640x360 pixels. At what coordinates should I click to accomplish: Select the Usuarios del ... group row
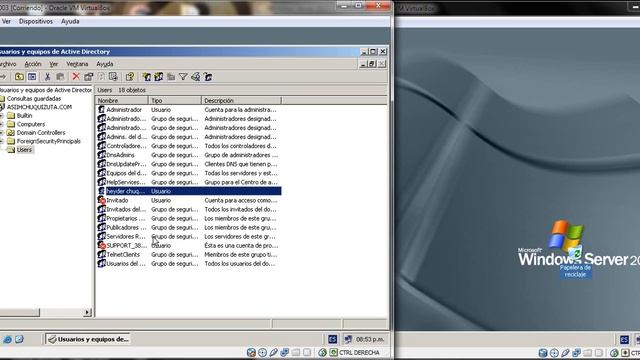tap(189, 264)
